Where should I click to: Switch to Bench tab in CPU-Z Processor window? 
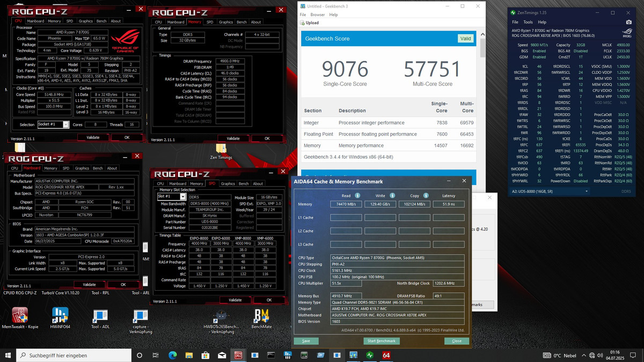coord(101,21)
